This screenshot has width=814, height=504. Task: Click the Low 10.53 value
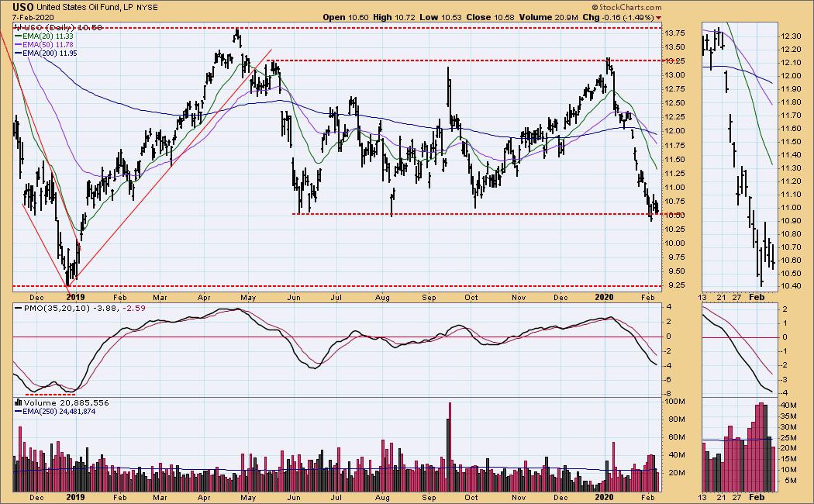click(441, 17)
